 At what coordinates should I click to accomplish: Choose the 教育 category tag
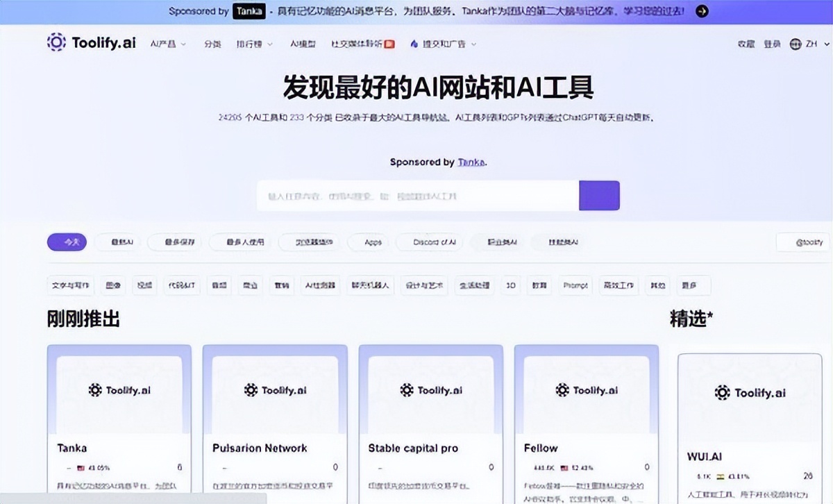click(x=539, y=285)
